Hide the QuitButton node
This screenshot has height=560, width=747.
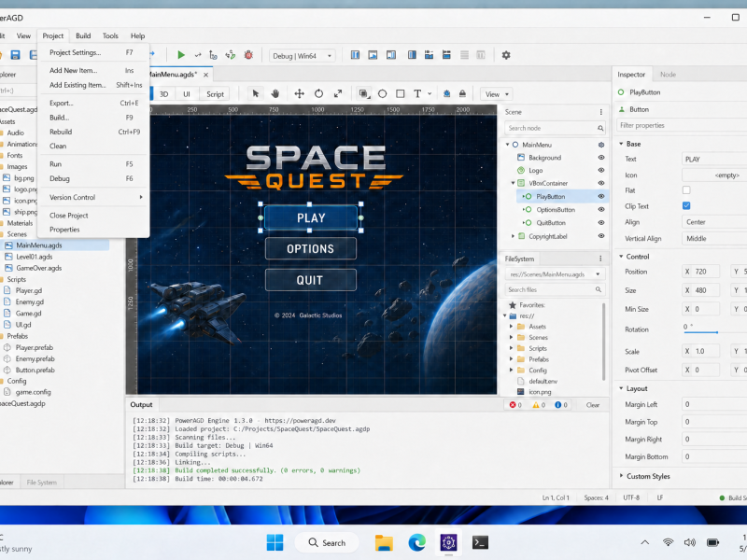601,222
